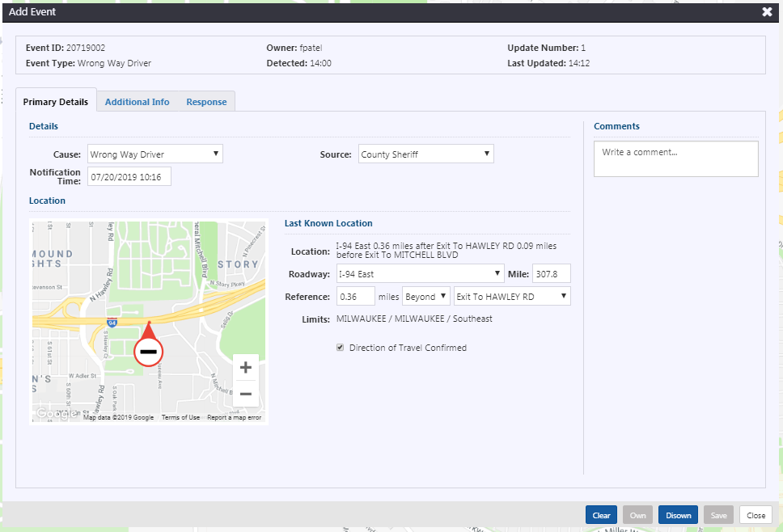The image size is (783, 532).
Task: Open the map Terms of Use link
Action: [180, 417]
